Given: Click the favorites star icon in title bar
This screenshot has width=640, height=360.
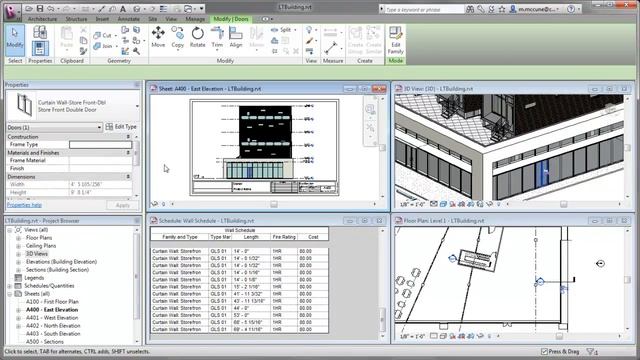Looking at the screenshot, I should (x=502, y=9).
